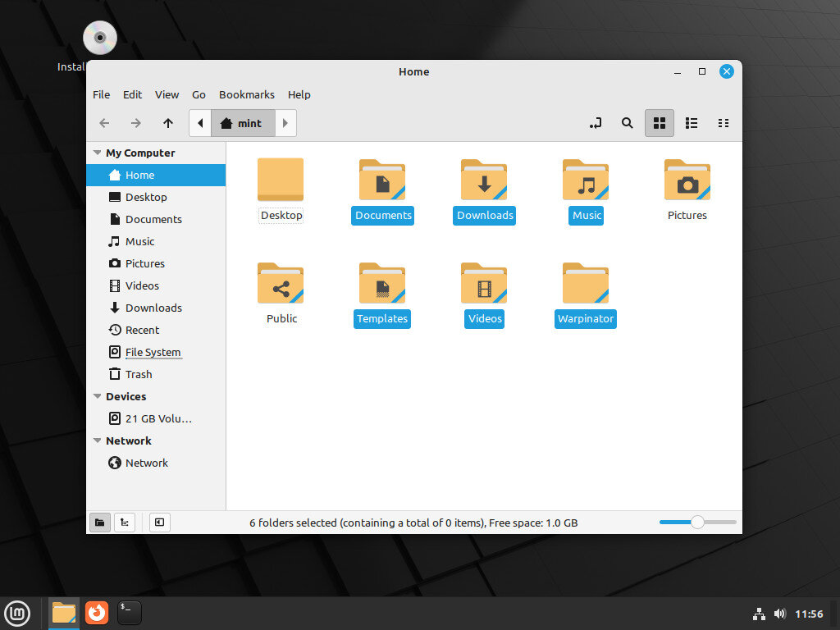The width and height of the screenshot is (840, 630).
Task: Go back using the back arrow
Action: (104, 123)
